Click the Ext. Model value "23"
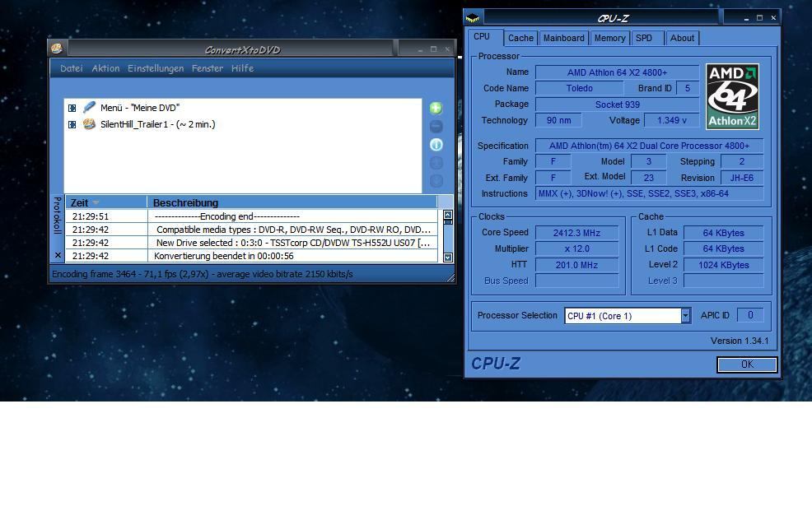The height and width of the screenshot is (506, 812). click(x=648, y=178)
